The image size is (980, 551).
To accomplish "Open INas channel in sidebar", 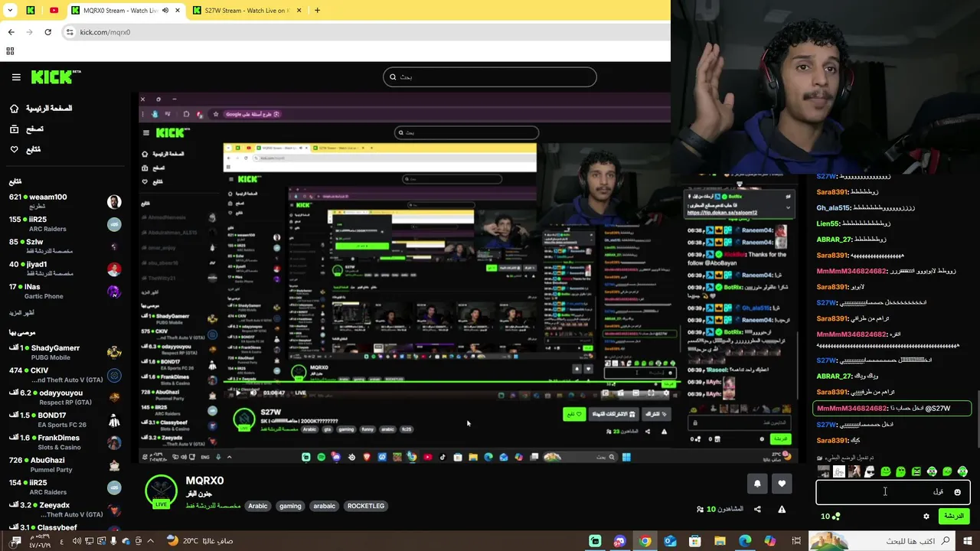I will coord(65,292).
